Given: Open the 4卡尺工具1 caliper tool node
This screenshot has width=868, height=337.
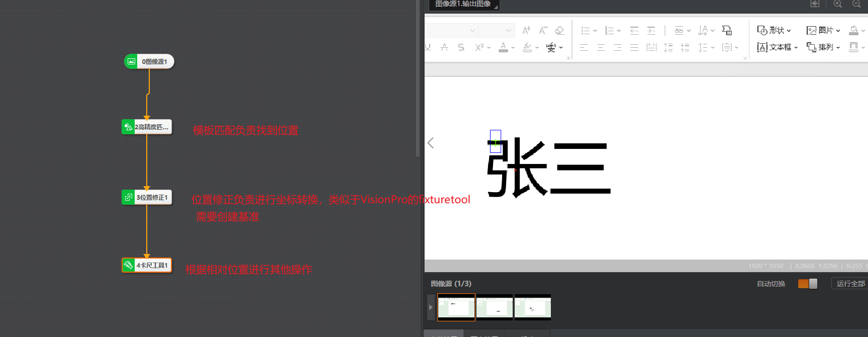Looking at the screenshot, I should 147,265.
